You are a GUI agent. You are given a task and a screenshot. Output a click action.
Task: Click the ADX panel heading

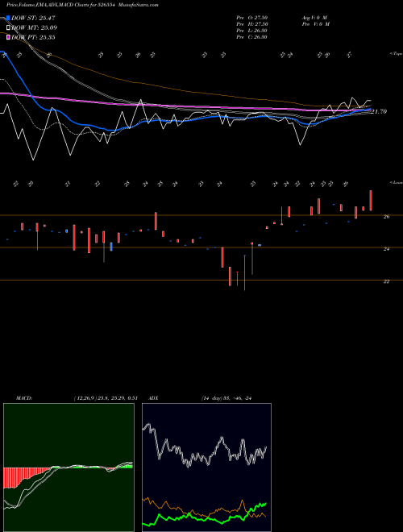pos(153,398)
